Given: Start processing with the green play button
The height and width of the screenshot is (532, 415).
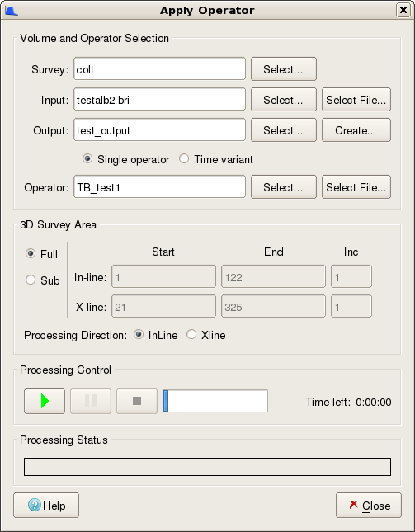Looking at the screenshot, I should (x=45, y=401).
